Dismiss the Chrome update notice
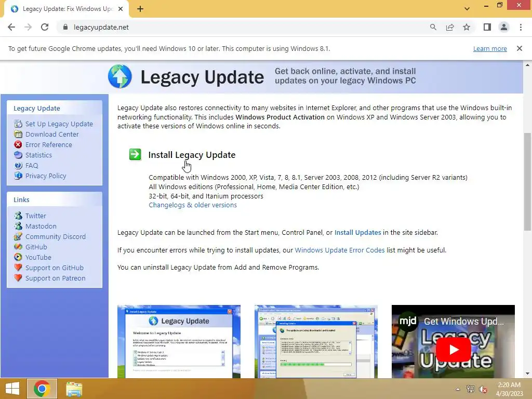This screenshot has width=532, height=399. point(520,48)
